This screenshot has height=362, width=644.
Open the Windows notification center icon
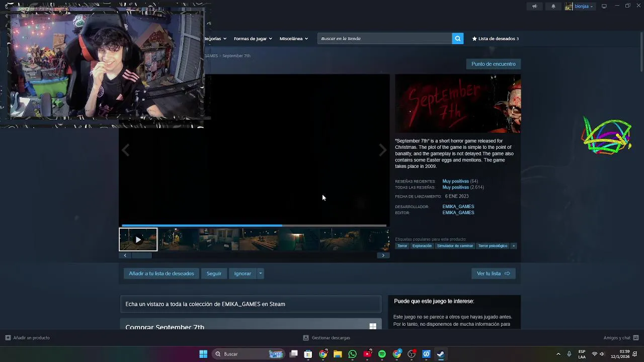coord(635,354)
